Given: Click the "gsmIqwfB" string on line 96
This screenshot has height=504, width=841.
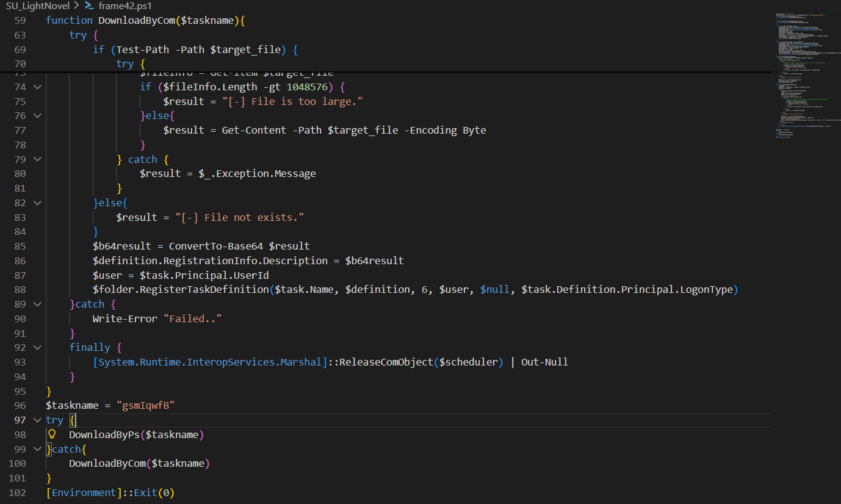Looking at the screenshot, I should click(145, 405).
